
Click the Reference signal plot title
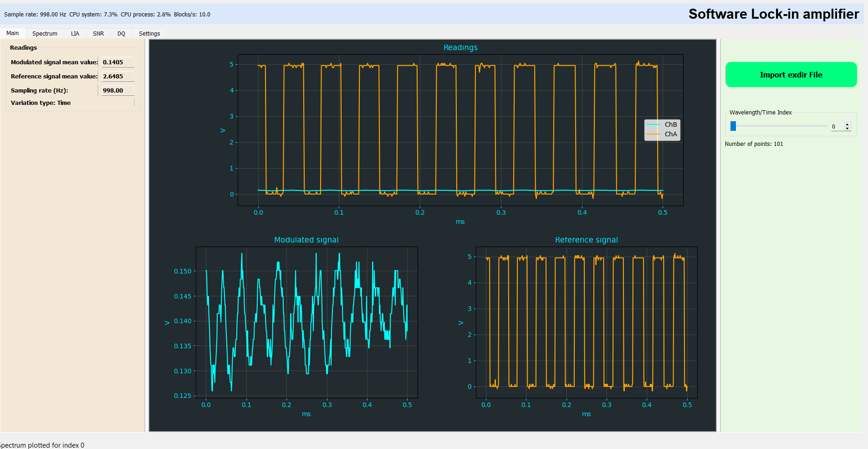pyautogui.click(x=586, y=240)
